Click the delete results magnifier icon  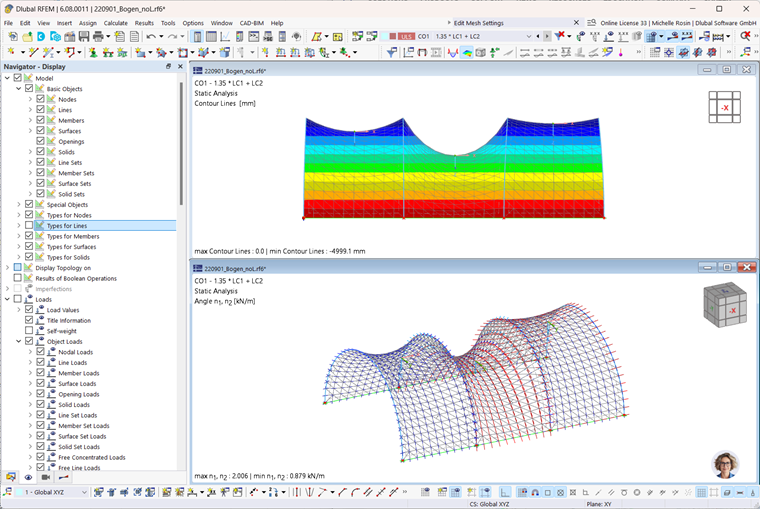(745, 36)
